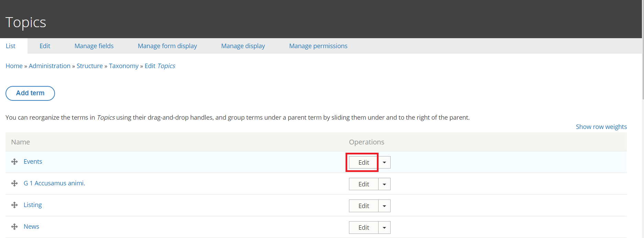Switch to the Manage fields tab
644x238 pixels.
(x=94, y=46)
